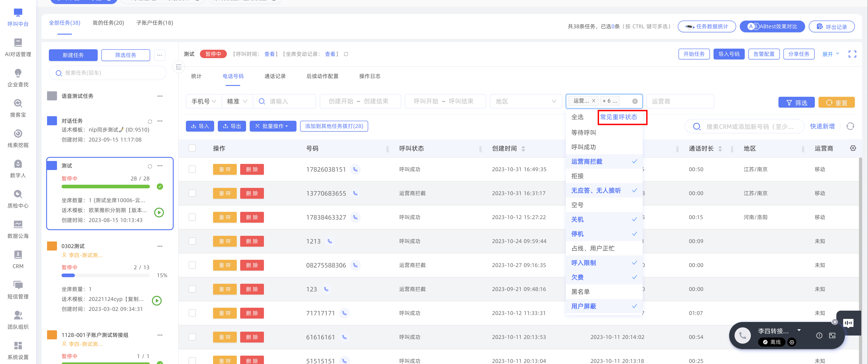Open the table column settings gear

[853, 148]
